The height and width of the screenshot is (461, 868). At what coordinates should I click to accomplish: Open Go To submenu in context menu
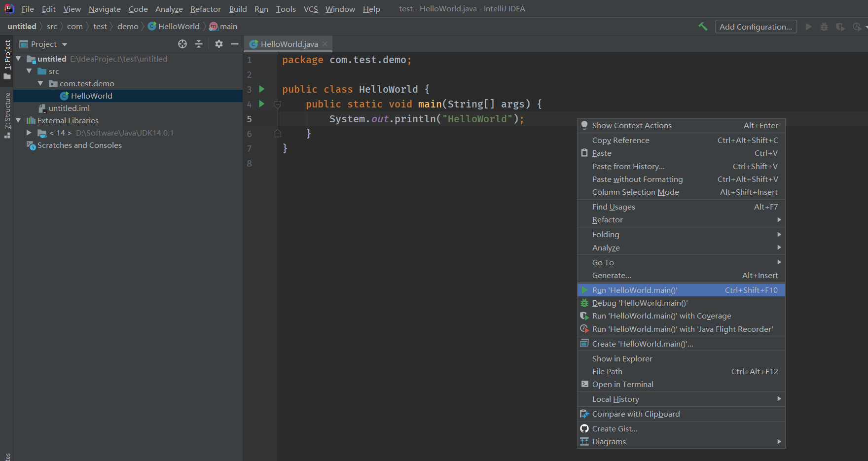681,262
